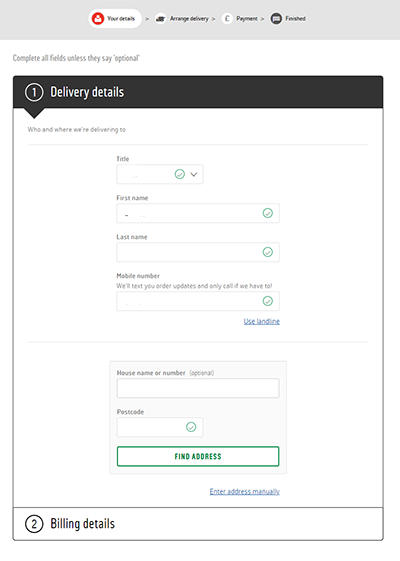Go to the Payment step
400x561 pixels.
click(247, 19)
